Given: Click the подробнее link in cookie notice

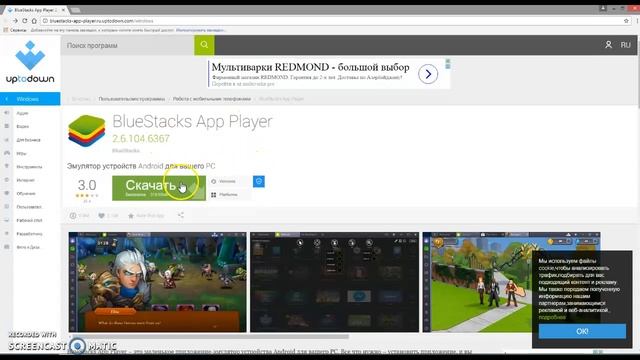Looking at the screenshot, I should [552, 317].
